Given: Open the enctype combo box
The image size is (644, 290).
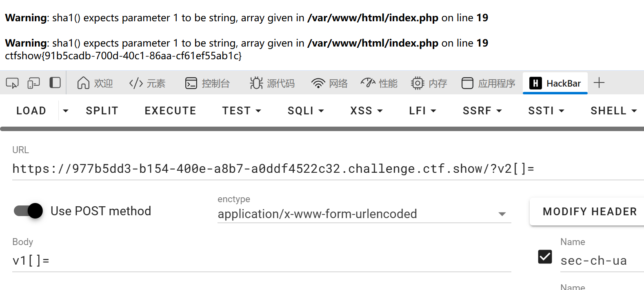Looking at the screenshot, I should click(364, 214).
